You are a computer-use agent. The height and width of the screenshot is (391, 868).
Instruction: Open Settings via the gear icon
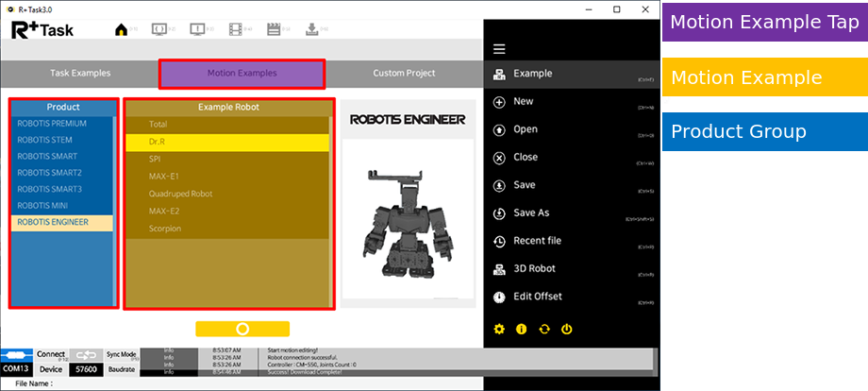(x=499, y=329)
